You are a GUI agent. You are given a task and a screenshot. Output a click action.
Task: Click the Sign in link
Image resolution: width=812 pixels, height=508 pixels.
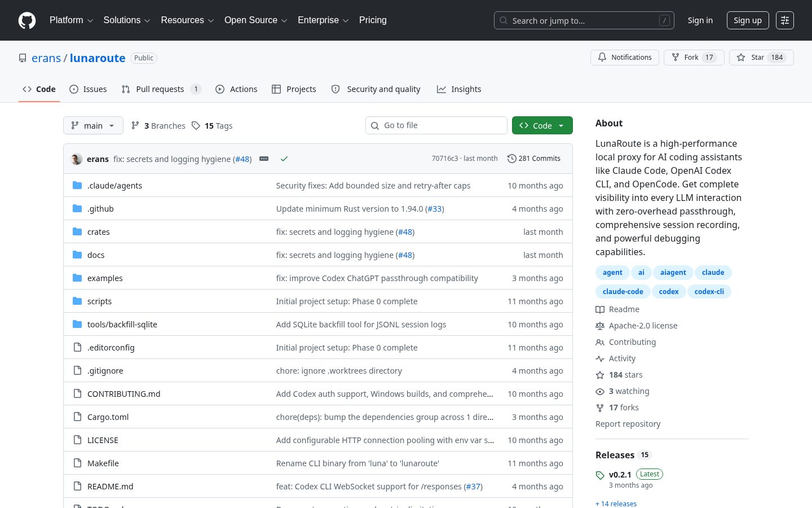700,20
